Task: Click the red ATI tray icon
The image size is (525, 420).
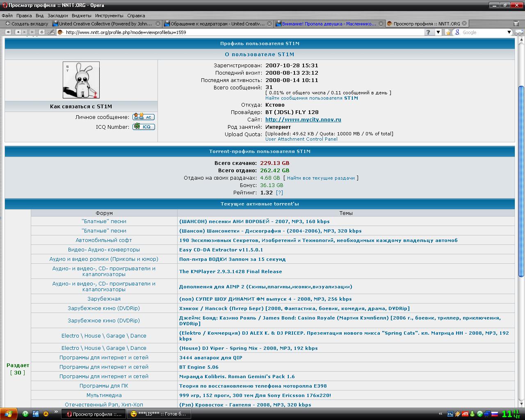Action: pos(465,414)
